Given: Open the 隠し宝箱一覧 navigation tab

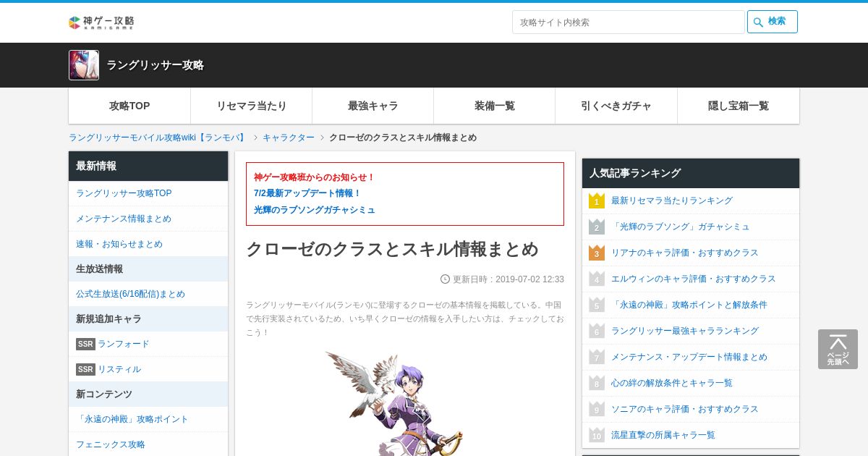Looking at the screenshot, I should click(739, 106).
